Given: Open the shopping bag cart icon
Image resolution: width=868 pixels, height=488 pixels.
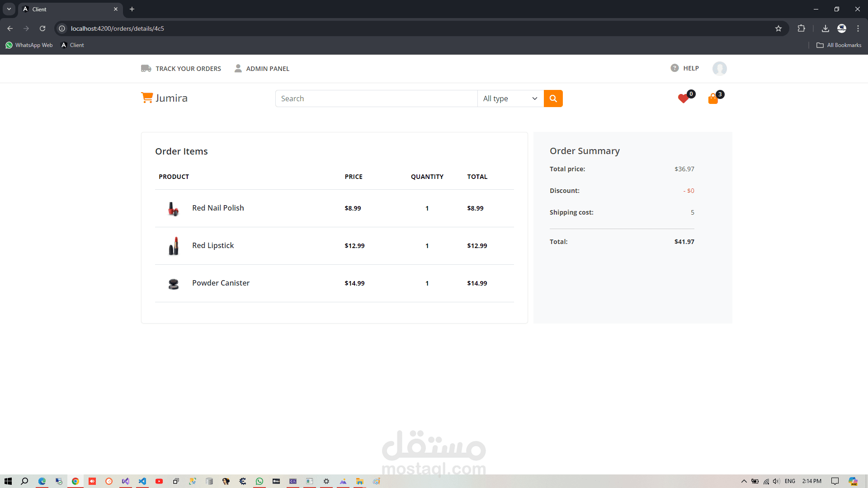Looking at the screenshot, I should coord(713,99).
